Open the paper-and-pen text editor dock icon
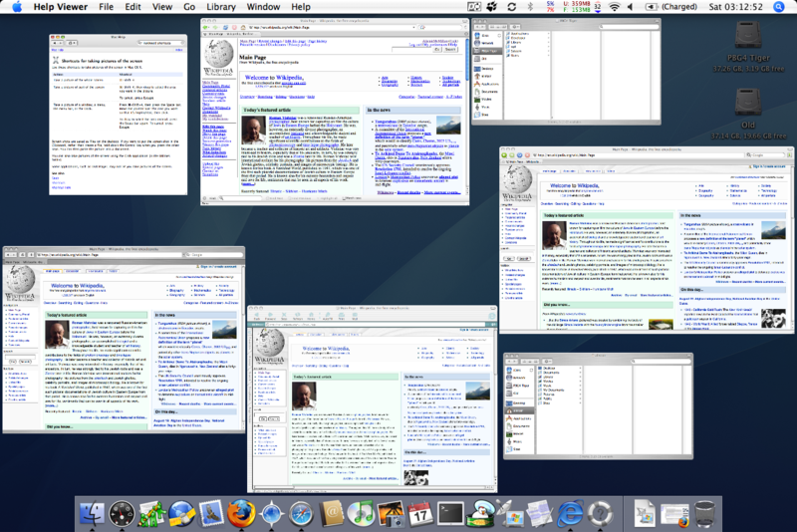Screen dimensions: 797x532 coord(540,513)
